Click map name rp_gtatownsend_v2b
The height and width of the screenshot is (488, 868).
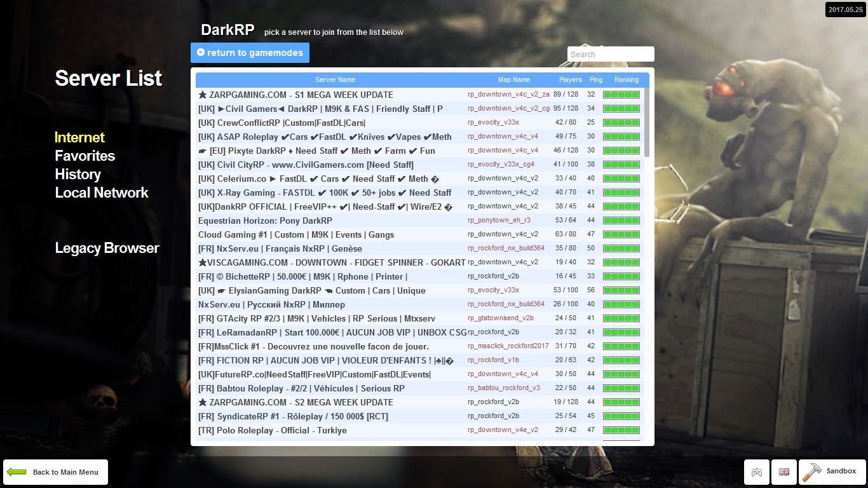tap(501, 318)
